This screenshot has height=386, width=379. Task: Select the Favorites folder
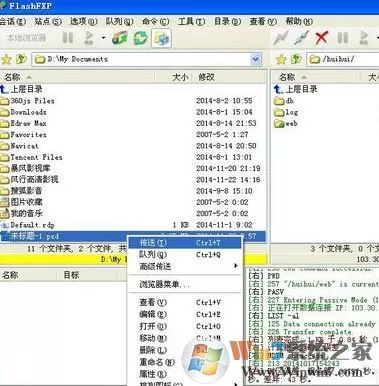pyautogui.click(x=23, y=135)
